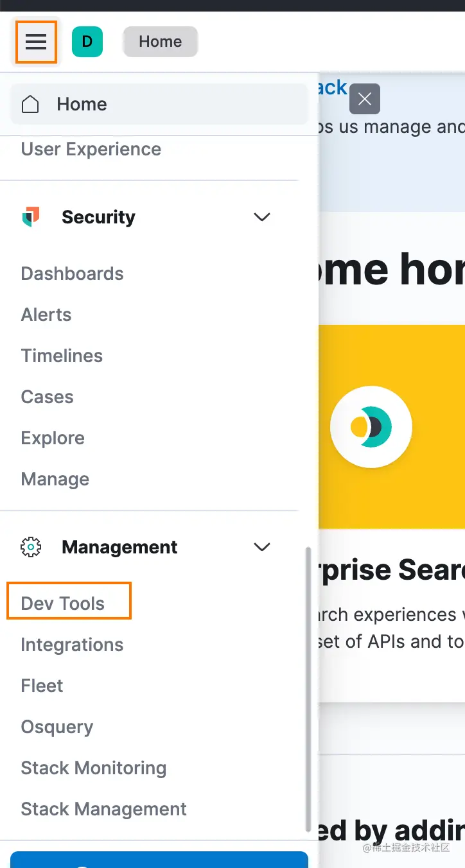Screen dimensions: 465x868
Task: Click the Security shield logo icon
Action: click(31, 217)
